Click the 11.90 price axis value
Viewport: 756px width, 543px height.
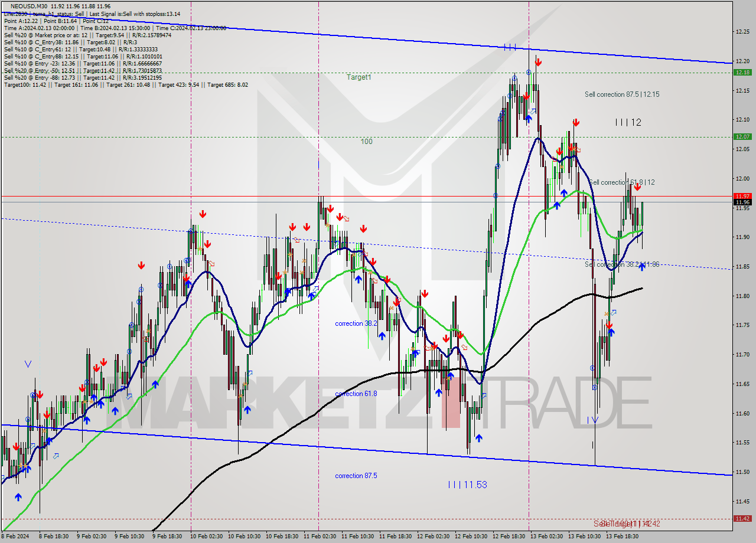click(x=742, y=237)
